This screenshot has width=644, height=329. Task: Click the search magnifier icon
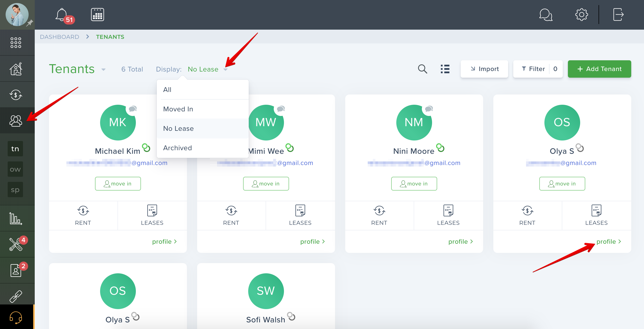point(422,69)
